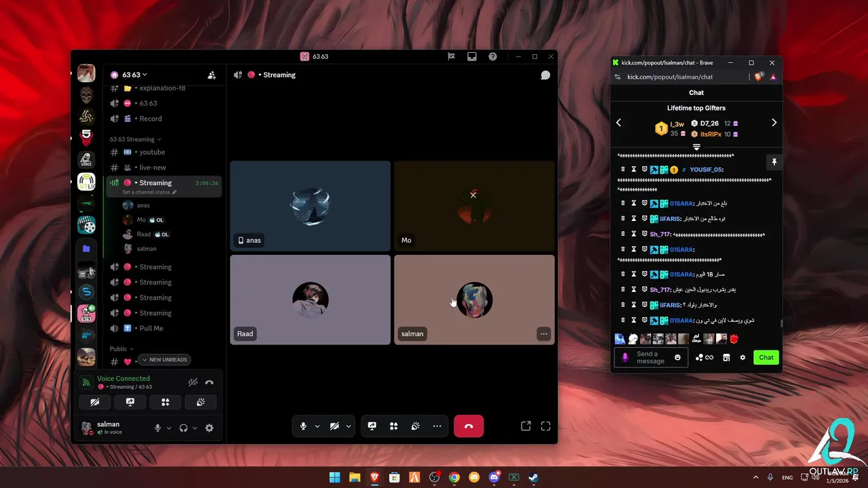Screen dimensions: 868x488
Task: Open mic options arrow in call control bar
Action: click(x=317, y=426)
